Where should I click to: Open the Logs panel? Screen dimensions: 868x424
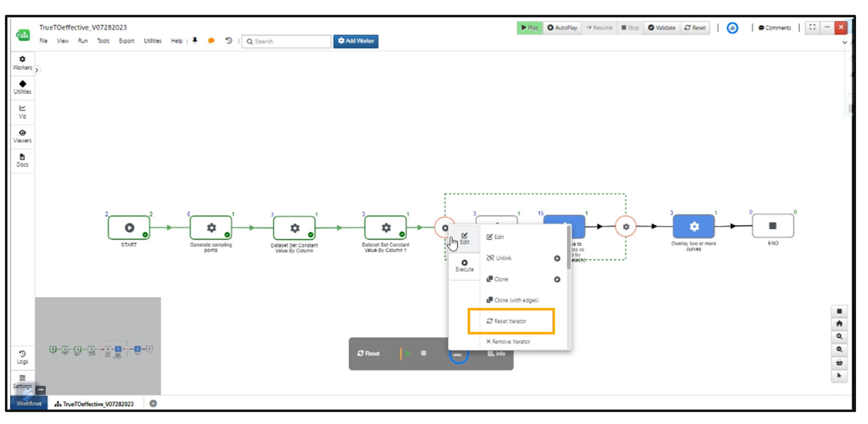[x=22, y=357]
